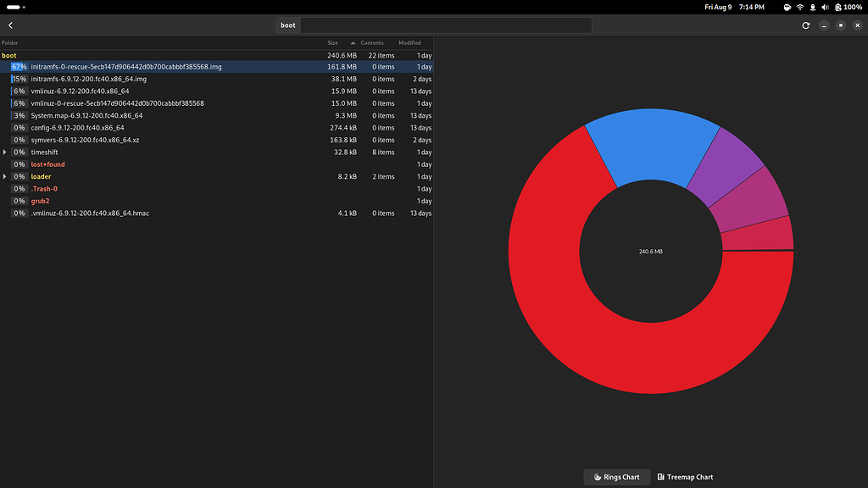Toggle sort order on the Size column
This screenshot has width=868, height=488.
333,42
